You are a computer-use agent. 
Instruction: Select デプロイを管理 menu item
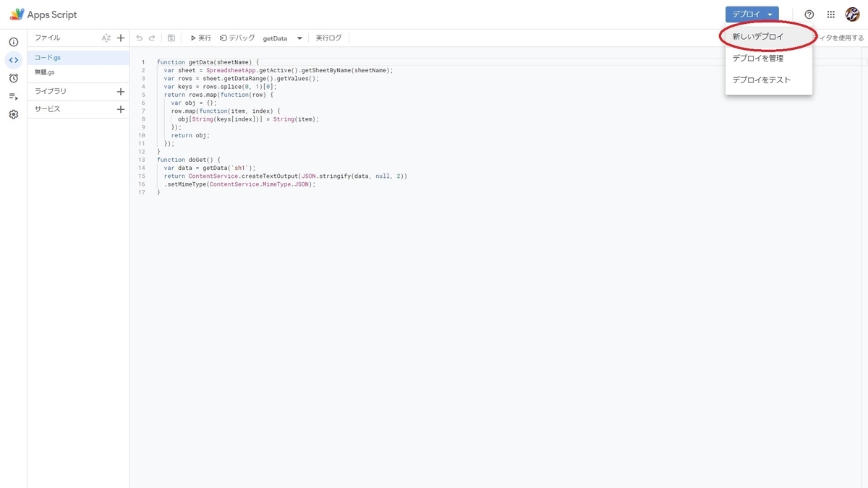pos(769,58)
